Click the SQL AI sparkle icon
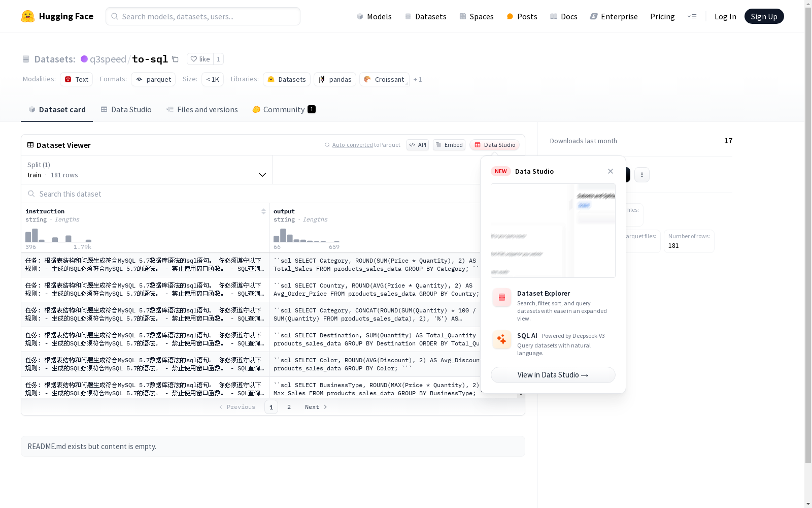 pyautogui.click(x=502, y=339)
